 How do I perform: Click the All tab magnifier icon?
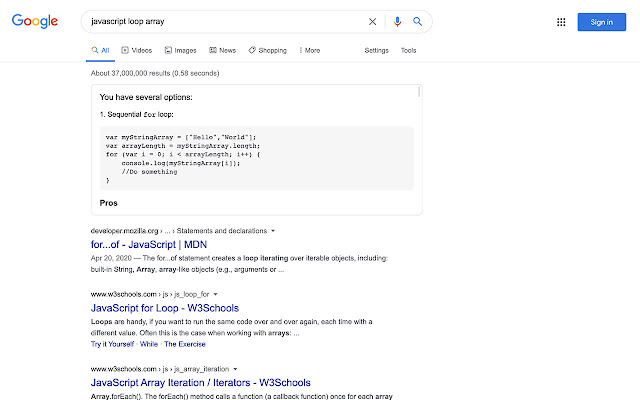point(95,50)
